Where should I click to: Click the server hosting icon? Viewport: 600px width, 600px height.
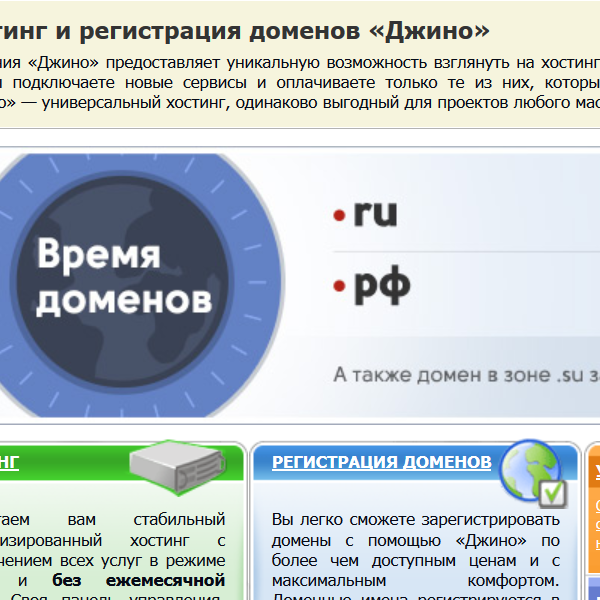click(177, 466)
